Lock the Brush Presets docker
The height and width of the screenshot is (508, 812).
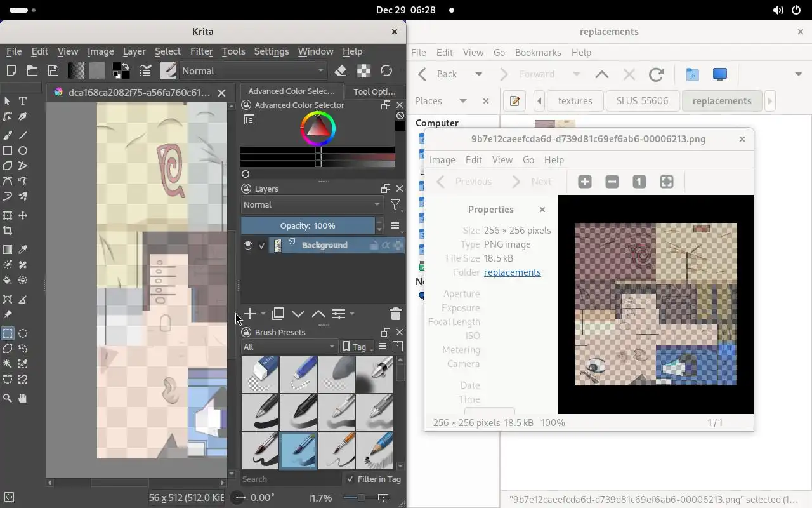(x=246, y=332)
